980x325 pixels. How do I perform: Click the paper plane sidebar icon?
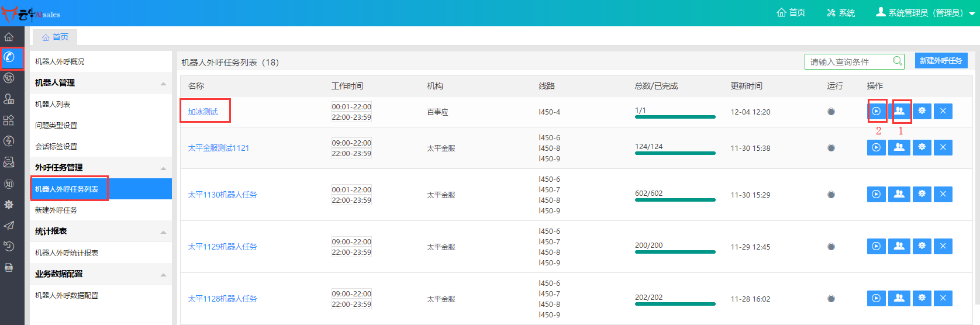click(9, 226)
